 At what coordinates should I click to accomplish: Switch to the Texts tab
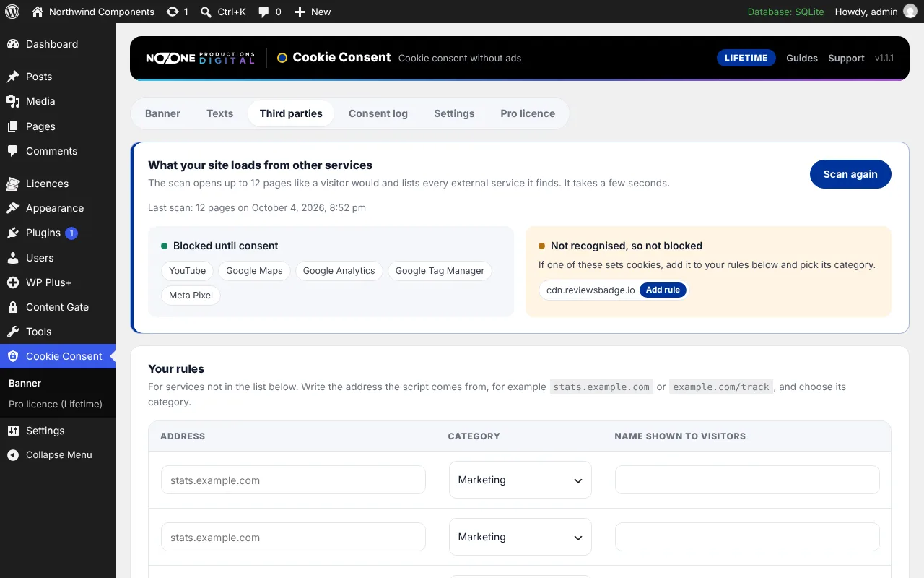[219, 113]
